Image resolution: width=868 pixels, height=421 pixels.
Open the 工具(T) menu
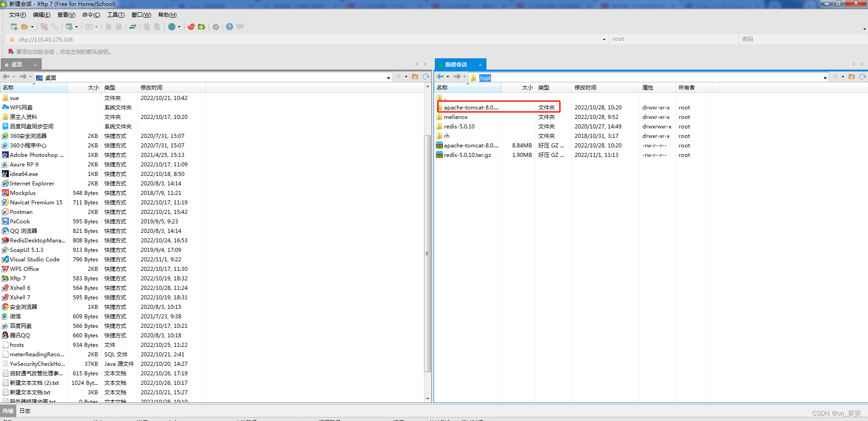coord(116,14)
